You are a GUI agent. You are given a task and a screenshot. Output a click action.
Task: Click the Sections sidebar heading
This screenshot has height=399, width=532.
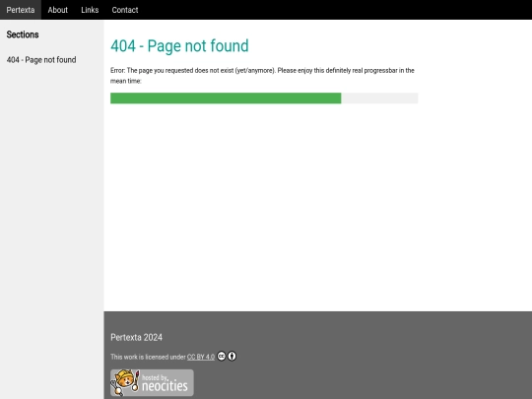(x=23, y=34)
